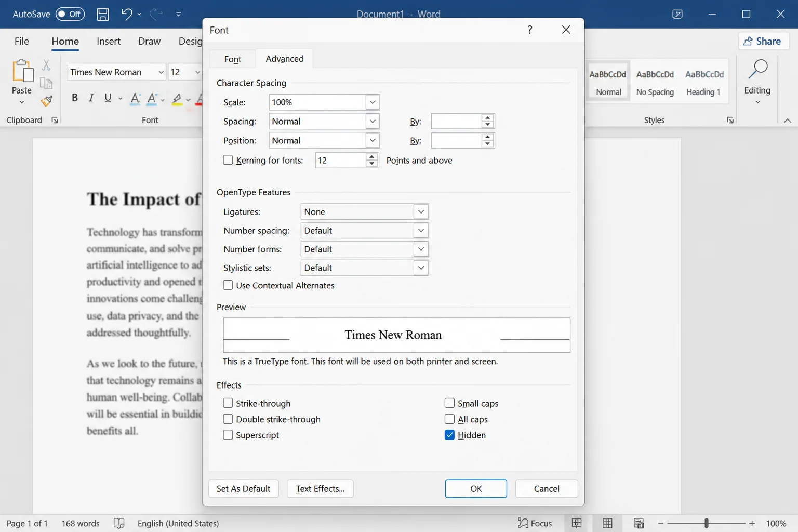The image size is (798, 532).
Task: Toggle Bold formatting in ribbon
Action: (75, 98)
